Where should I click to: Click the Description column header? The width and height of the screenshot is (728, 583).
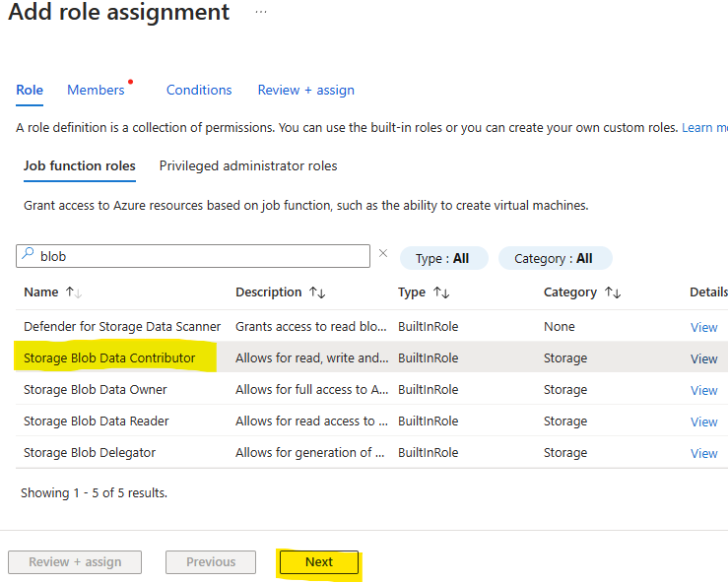(268, 292)
